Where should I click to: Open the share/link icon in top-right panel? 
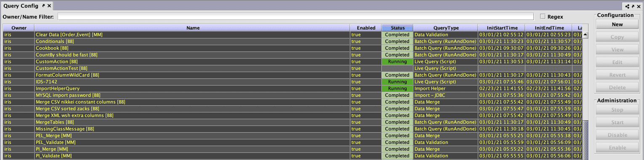[627, 6]
